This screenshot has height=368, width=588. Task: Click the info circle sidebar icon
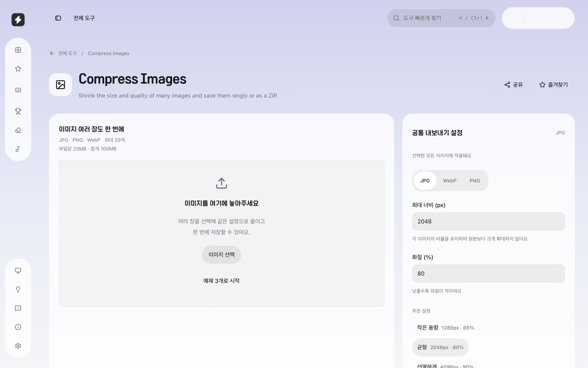(18, 327)
